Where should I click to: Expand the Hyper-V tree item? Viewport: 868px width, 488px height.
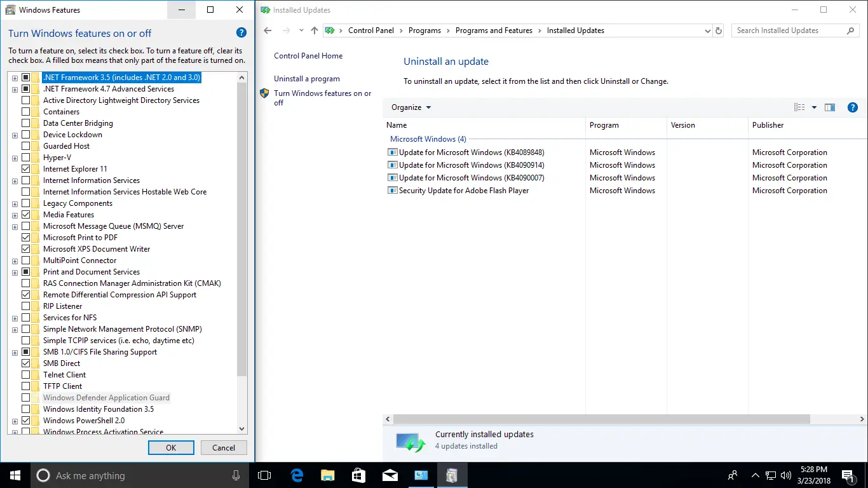(14, 157)
